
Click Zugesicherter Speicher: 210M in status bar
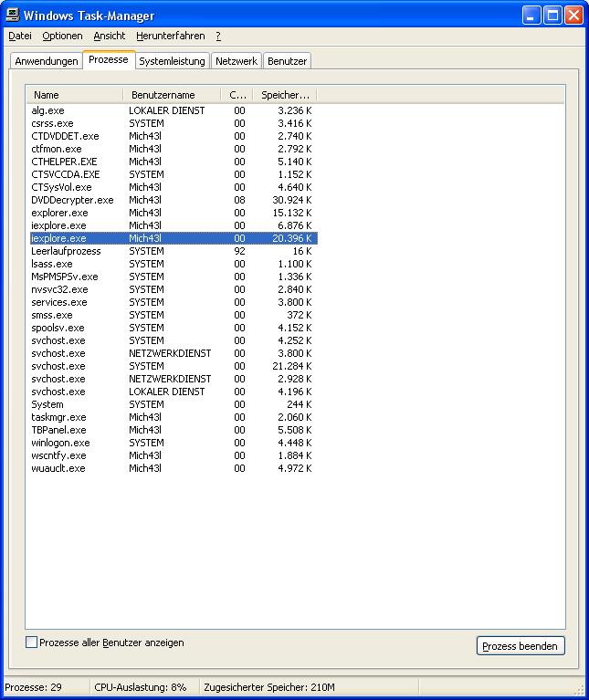[x=269, y=687]
